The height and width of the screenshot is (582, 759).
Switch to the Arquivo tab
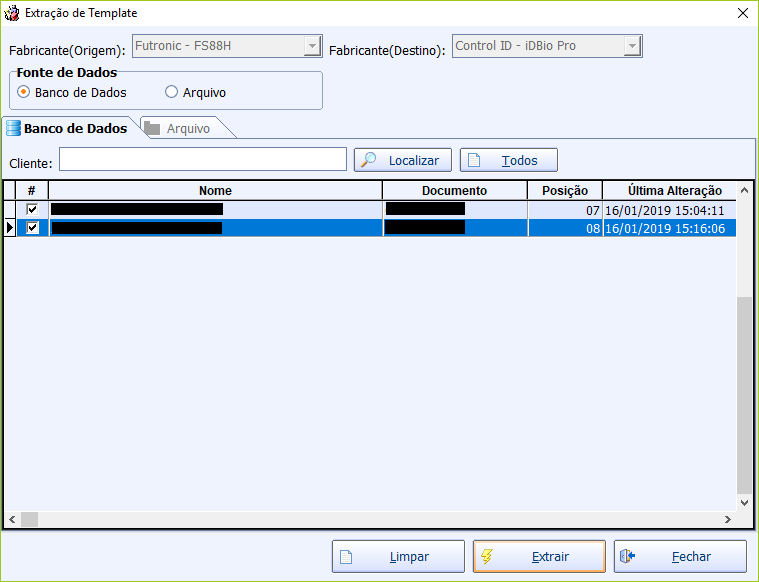pyautogui.click(x=187, y=128)
